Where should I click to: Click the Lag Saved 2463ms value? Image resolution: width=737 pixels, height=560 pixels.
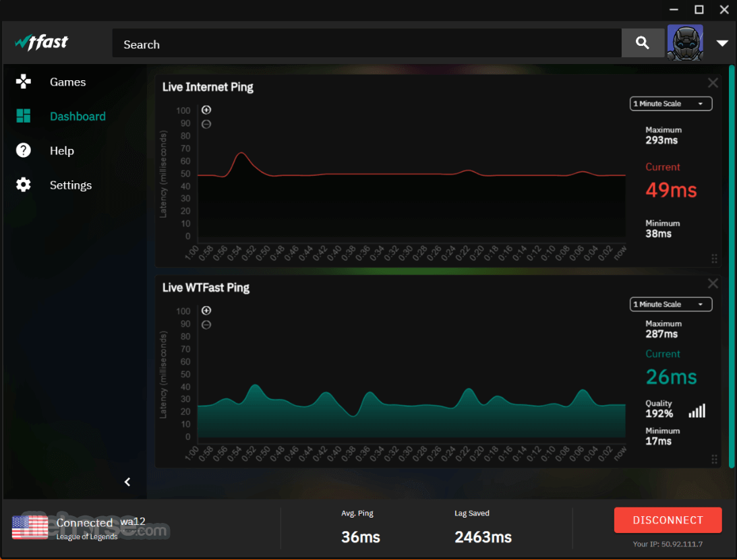tap(483, 537)
